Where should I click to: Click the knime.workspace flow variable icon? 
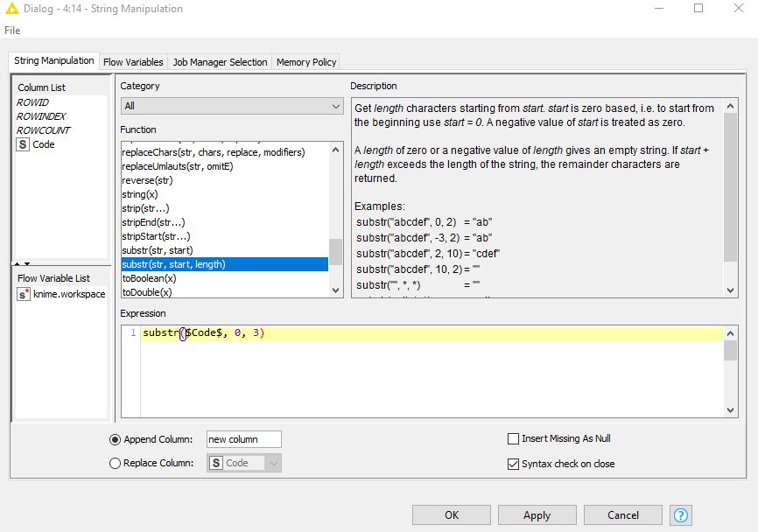24,294
